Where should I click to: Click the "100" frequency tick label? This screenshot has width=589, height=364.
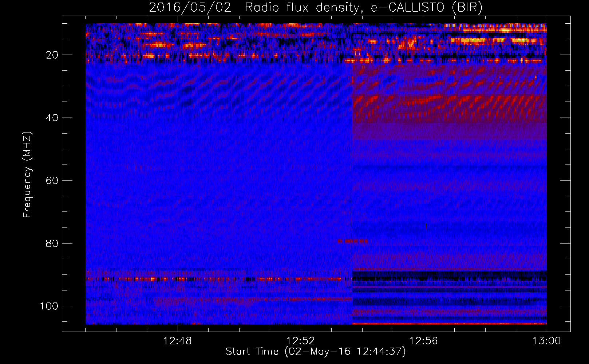coord(49,306)
